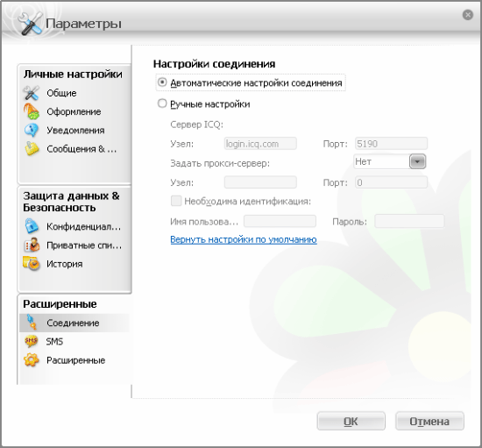Viewport: 482px width, 448px height.
Task: Enable Необходима идентификация checkbox
Action: click(176, 201)
